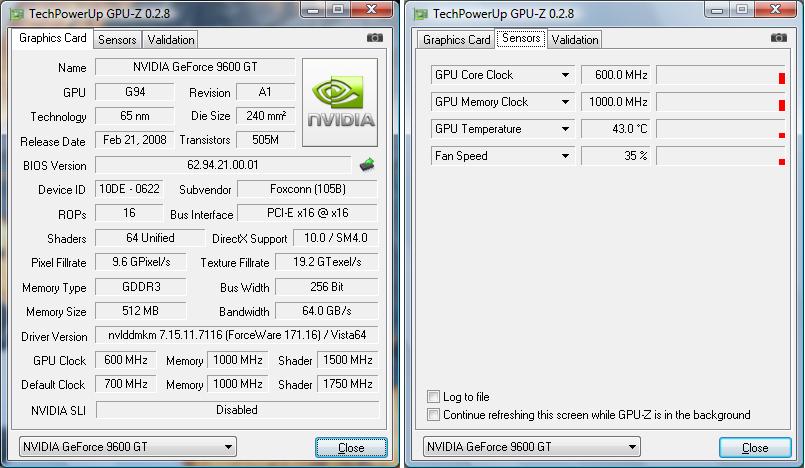Click the camera screenshot icon in Sensors window

tap(779, 37)
